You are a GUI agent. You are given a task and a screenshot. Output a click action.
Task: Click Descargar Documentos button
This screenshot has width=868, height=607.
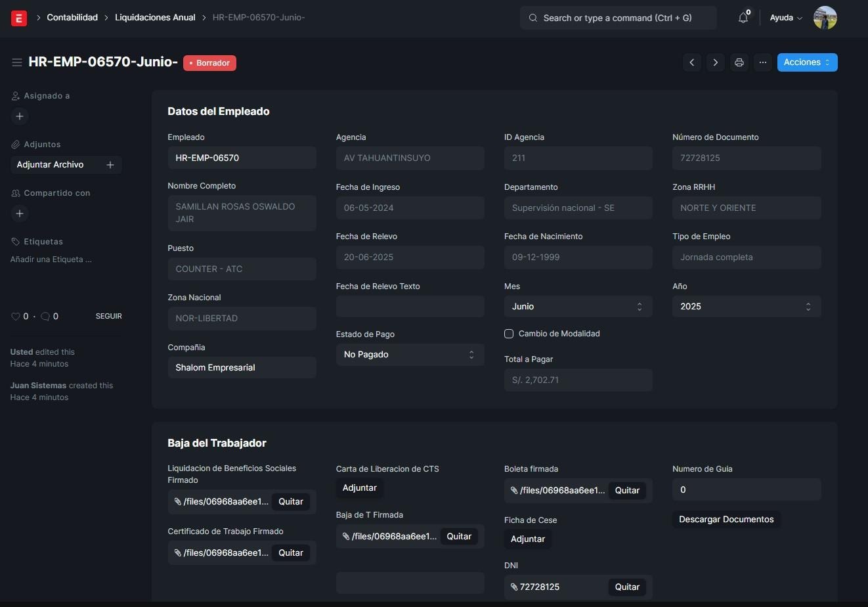click(x=726, y=520)
